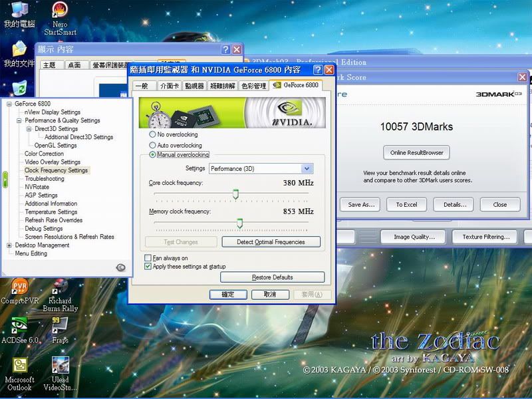Screen dimensions: 532x399
Task: Open Image Quality... in 3DMark window
Action: (x=414, y=237)
